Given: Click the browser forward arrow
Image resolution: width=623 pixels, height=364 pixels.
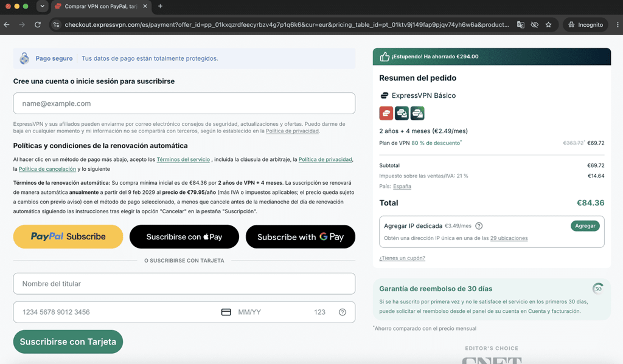Looking at the screenshot, I should 22,24.
